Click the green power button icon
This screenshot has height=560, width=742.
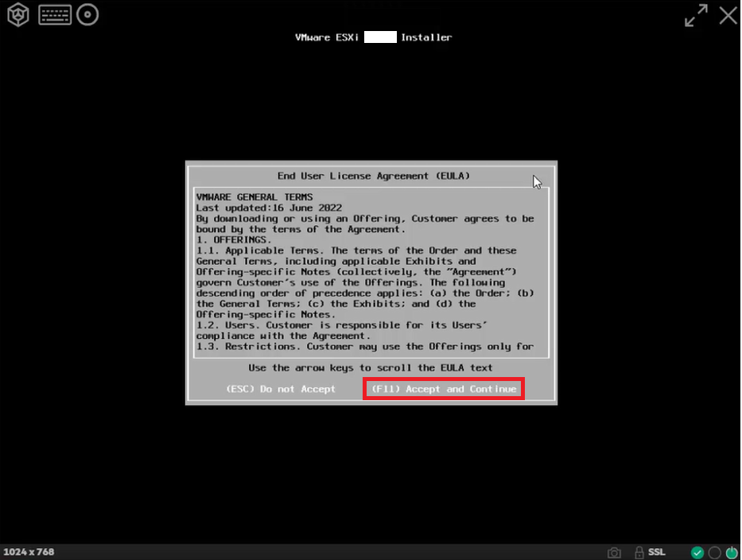pyautogui.click(x=732, y=552)
